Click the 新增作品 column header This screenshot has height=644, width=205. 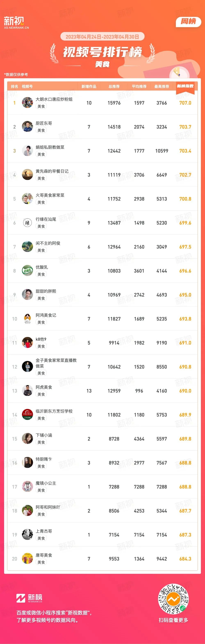[89, 87]
